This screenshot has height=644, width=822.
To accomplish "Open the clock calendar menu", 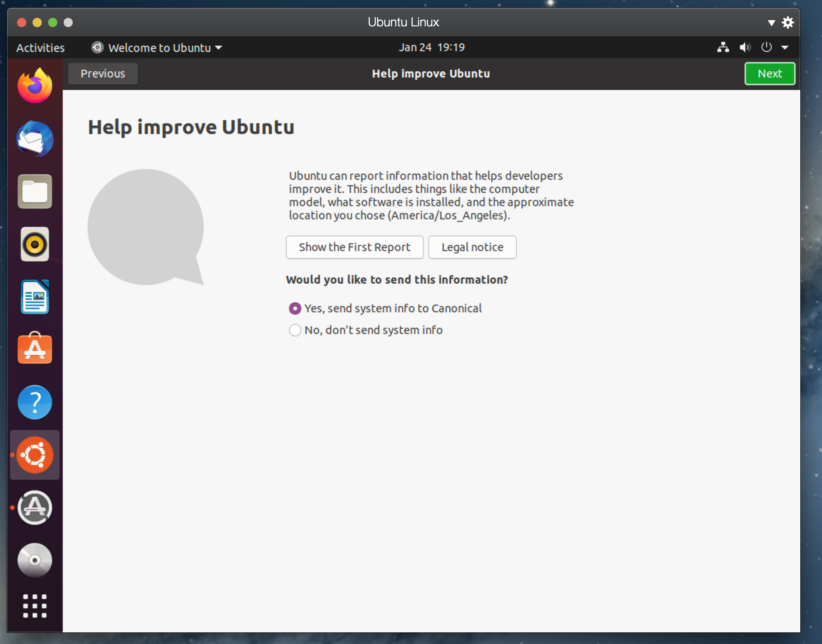I will pos(432,48).
